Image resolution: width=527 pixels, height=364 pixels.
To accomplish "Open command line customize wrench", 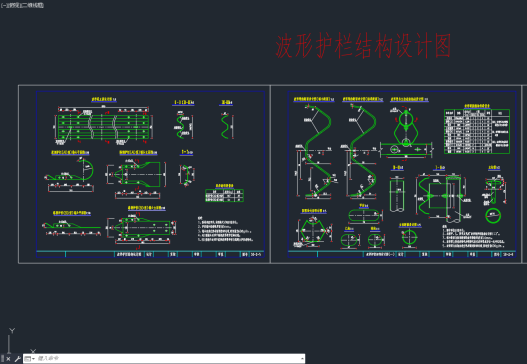I will click(x=17, y=359).
